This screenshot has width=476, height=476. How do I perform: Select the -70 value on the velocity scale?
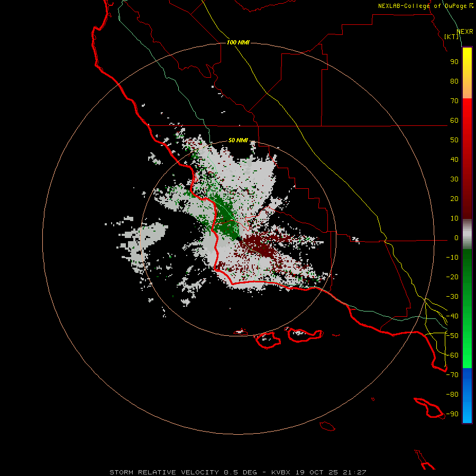coord(452,375)
